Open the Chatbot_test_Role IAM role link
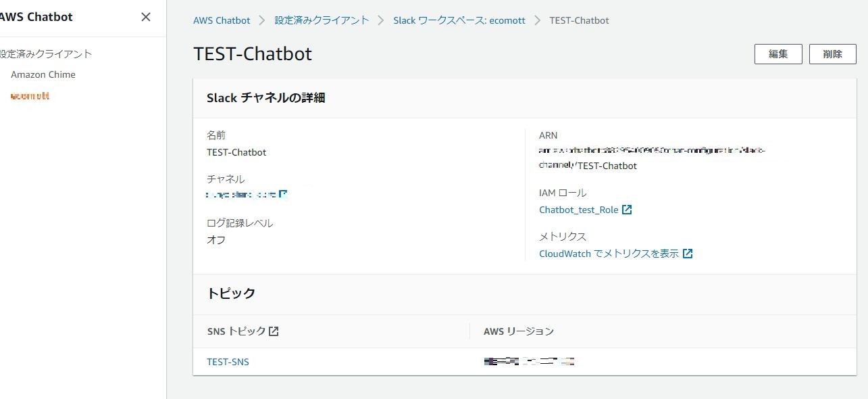 click(579, 210)
